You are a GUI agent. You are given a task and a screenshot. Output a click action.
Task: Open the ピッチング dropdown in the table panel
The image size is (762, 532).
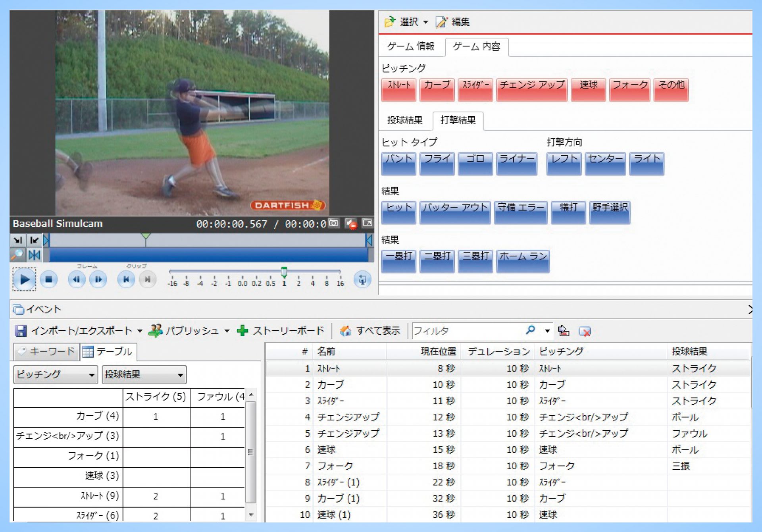point(56,374)
